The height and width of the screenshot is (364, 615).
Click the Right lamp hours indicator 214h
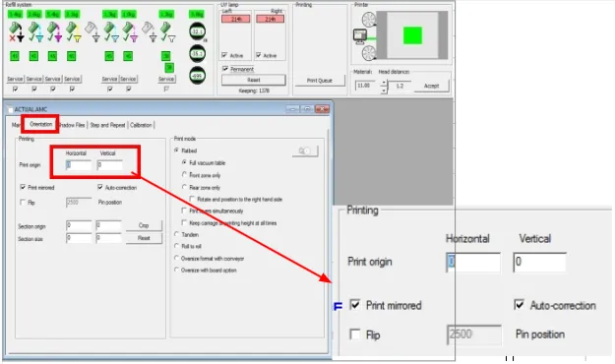270,19
